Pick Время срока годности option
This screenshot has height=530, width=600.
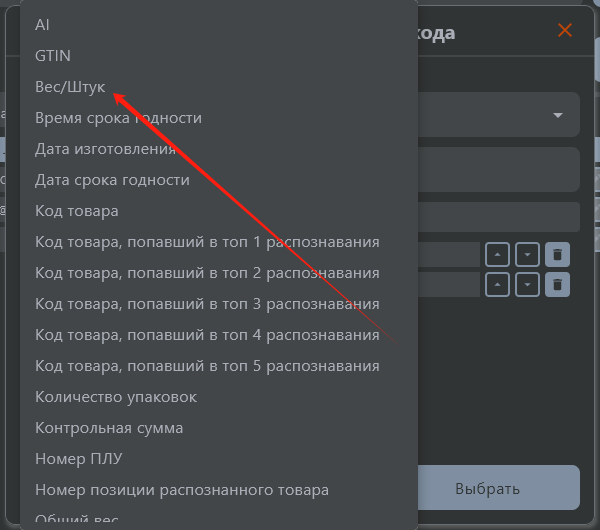pyautogui.click(x=118, y=118)
